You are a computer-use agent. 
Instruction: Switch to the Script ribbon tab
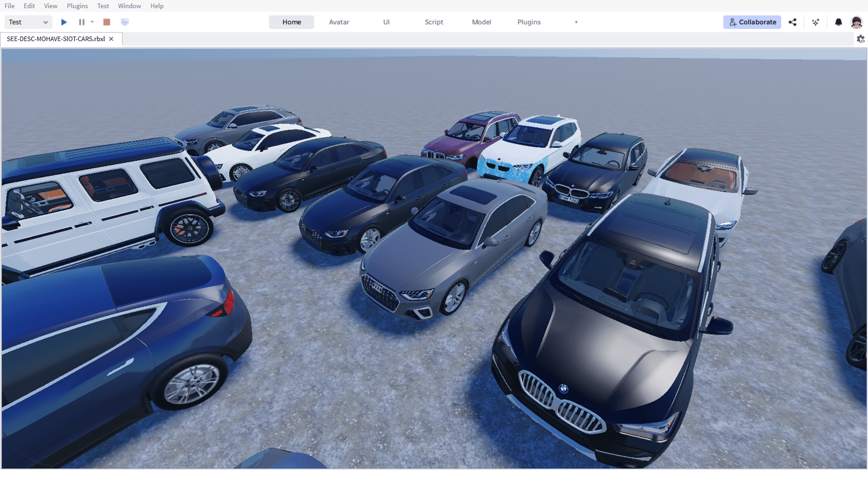pos(434,22)
